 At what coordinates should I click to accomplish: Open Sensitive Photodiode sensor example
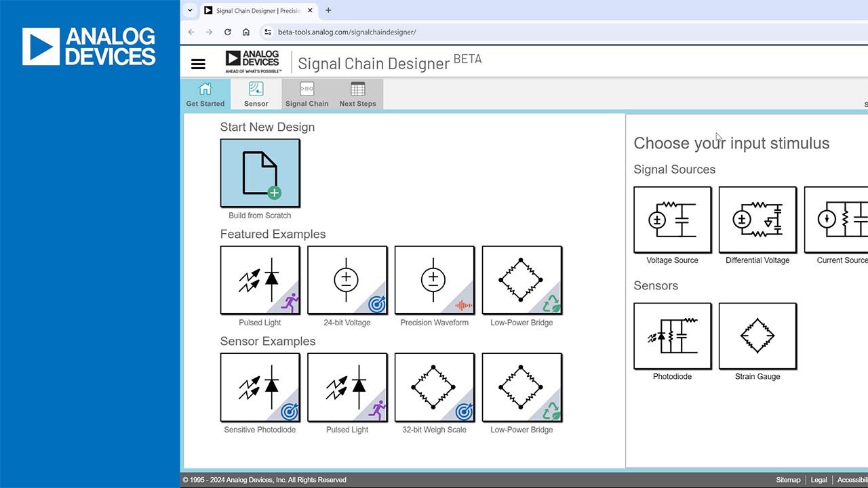(x=260, y=387)
